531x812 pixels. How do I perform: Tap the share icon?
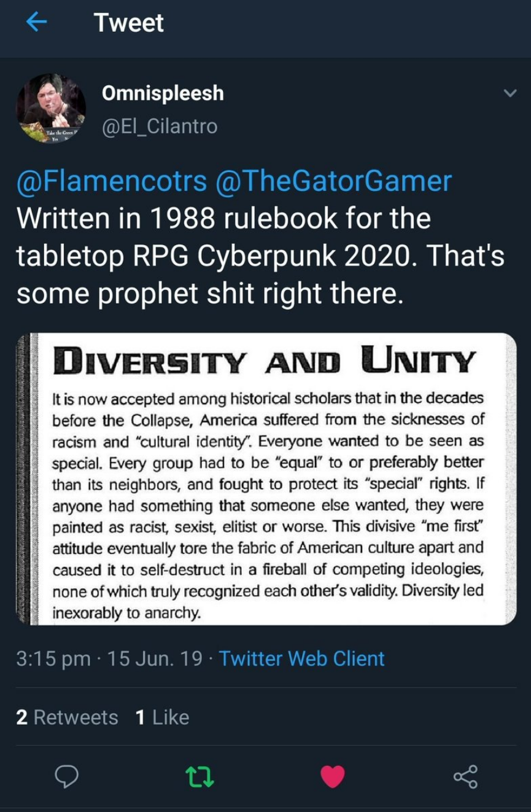pos(465,776)
